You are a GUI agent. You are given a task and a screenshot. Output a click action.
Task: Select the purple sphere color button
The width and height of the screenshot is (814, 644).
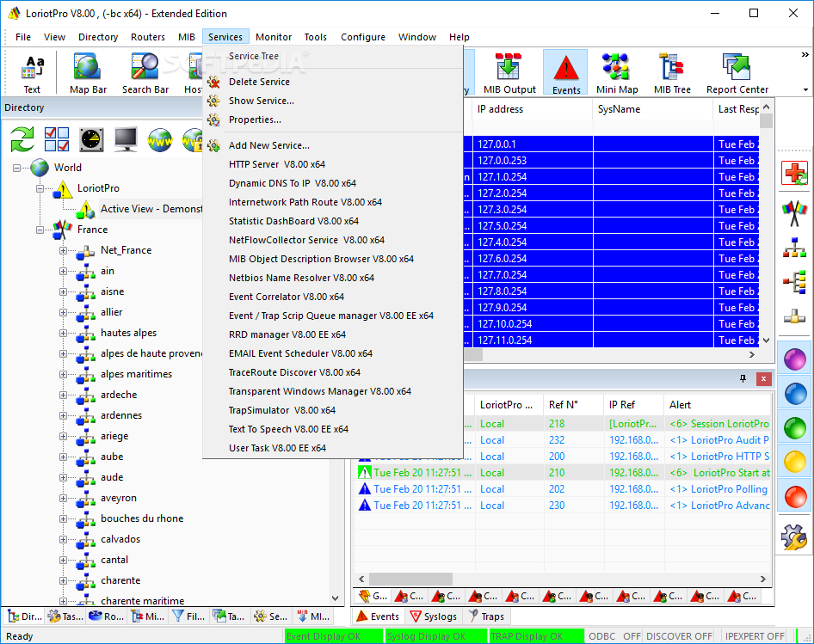click(x=795, y=359)
